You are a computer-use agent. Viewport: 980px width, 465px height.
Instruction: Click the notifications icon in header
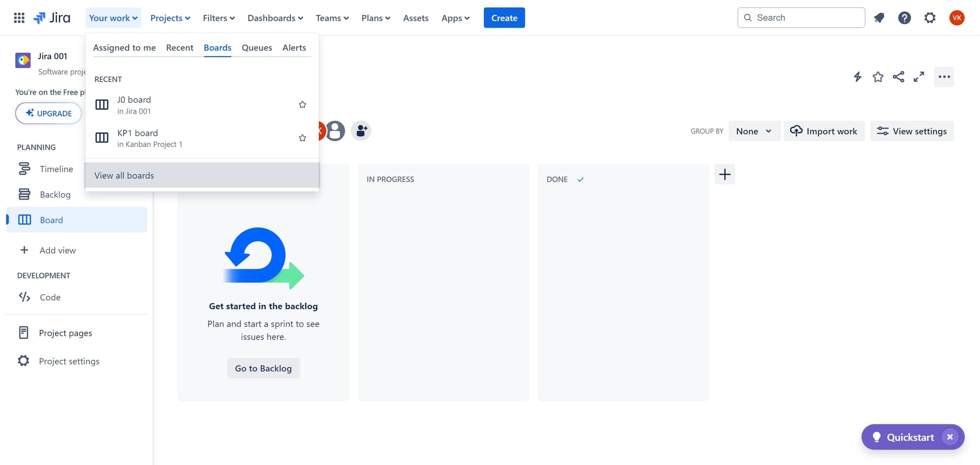point(879,18)
